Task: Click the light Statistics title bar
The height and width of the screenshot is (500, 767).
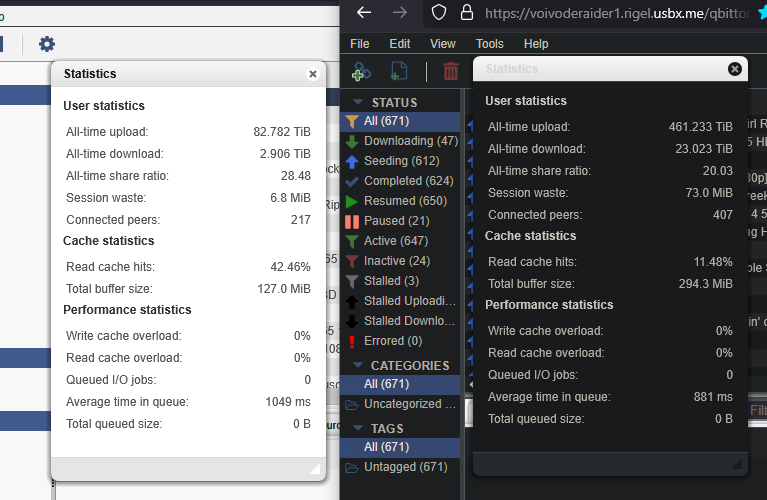Action: point(188,74)
